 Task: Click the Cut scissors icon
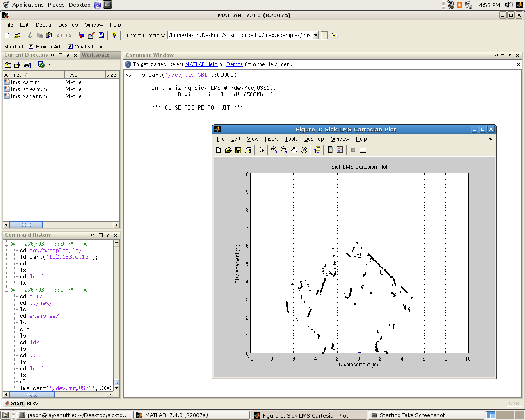click(30, 36)
